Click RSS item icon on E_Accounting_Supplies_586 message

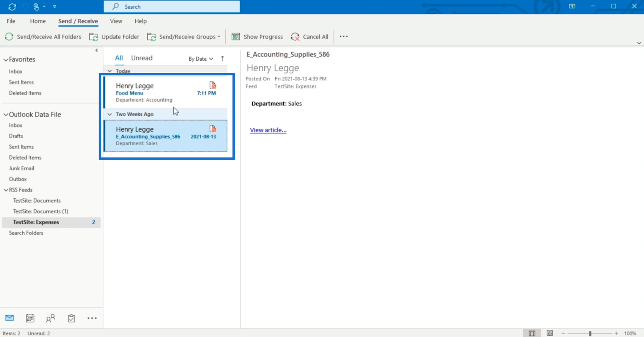point(213,129)
